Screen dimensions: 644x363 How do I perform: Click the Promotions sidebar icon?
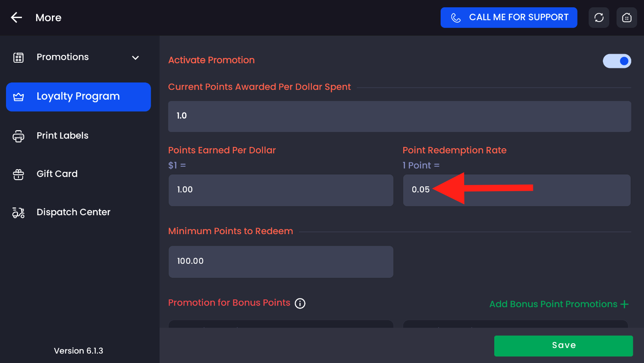[x=18, y=58]
